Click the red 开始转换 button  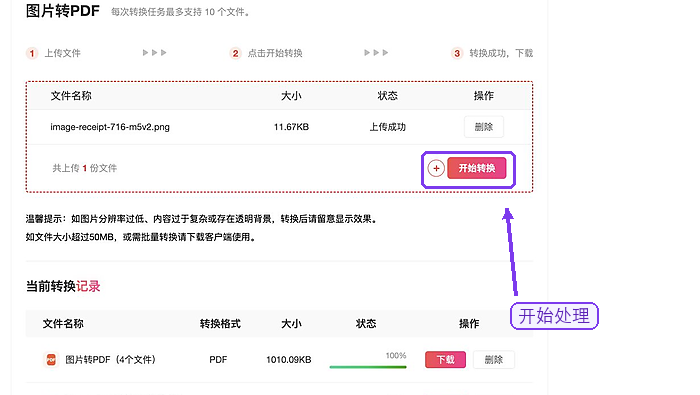click(x=477, y=168)
